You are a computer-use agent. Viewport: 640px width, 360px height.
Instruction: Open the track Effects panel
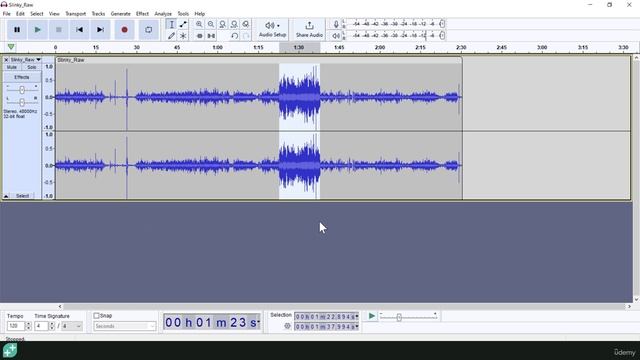pyautogui.click(x=22, y=77)
